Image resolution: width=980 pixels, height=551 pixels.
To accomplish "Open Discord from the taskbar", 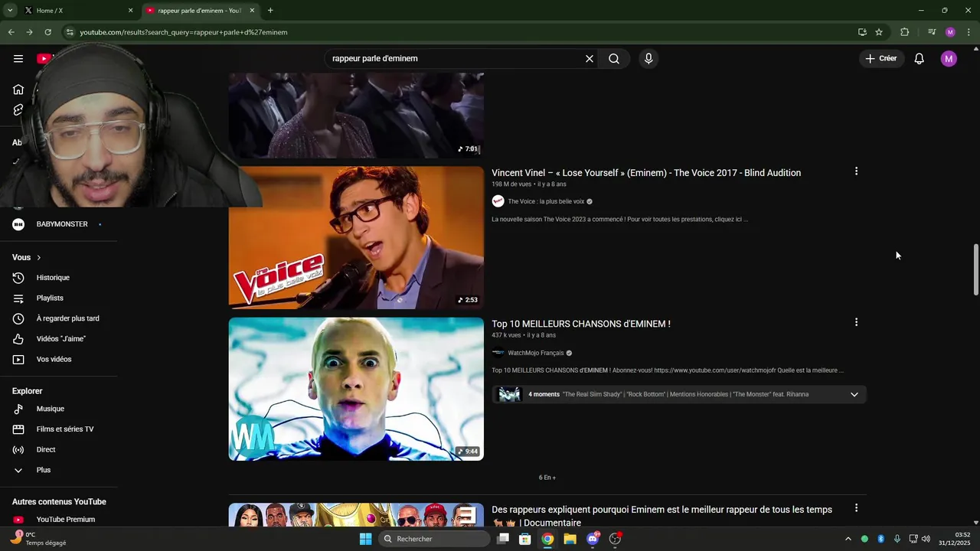I will [x=593, y=539].
